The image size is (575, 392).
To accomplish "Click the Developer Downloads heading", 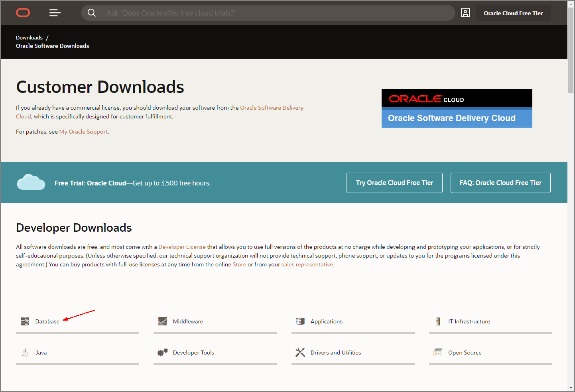I will click(x=74, y=228).
